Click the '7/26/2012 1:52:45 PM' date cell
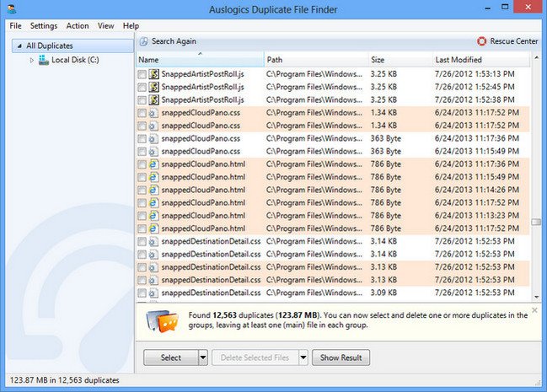 coord(475,87)
